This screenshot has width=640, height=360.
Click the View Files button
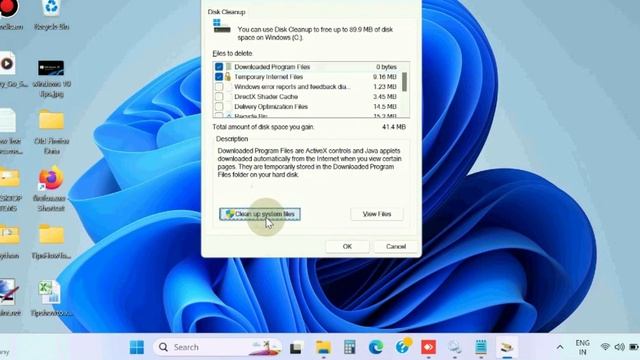[x=377, y=214]
